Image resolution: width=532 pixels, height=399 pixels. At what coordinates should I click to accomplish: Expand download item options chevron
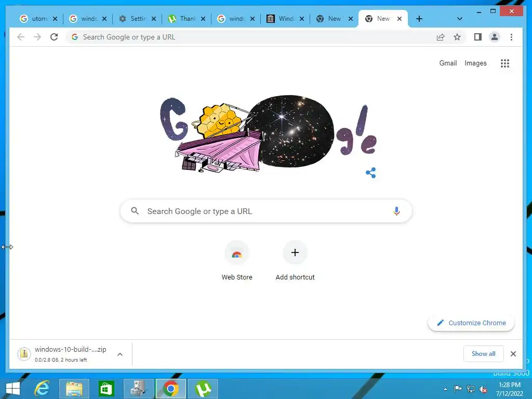(120, 354)
